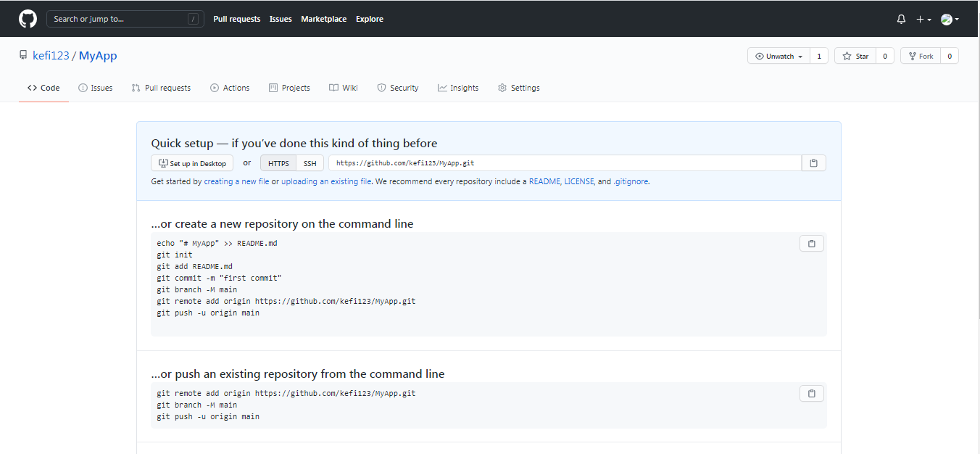The width and height of the screenshot is (980, 454).
Task: Click the Quick setup heading text
Action: (x=294, y=144)
